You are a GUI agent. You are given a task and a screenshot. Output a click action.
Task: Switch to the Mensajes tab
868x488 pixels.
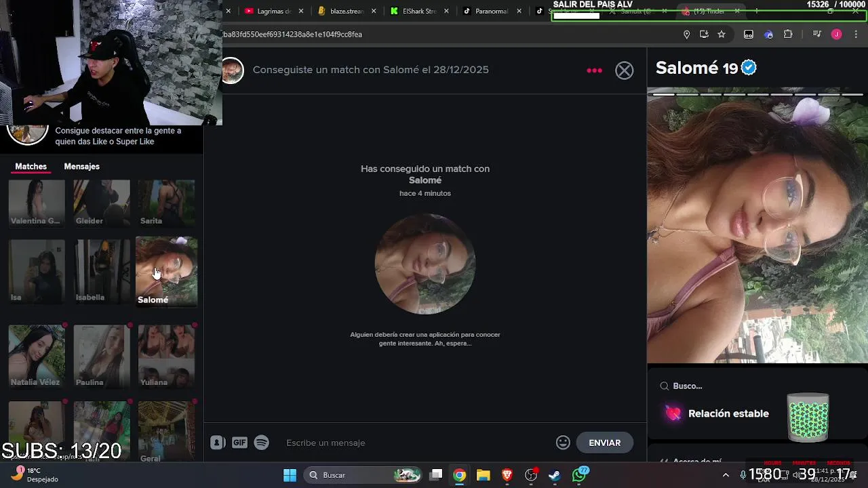[x=81, y=166]
